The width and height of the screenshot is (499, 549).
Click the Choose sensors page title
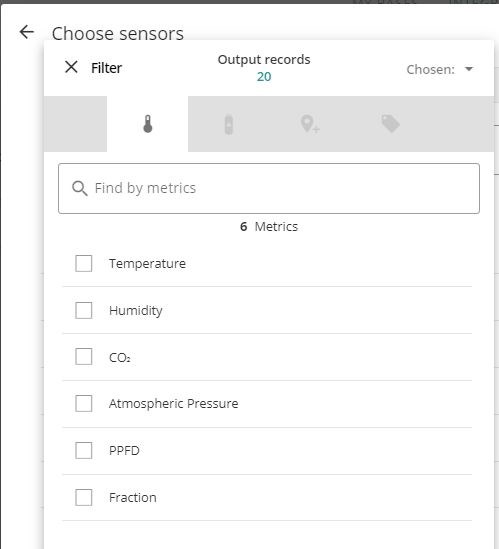118,34
